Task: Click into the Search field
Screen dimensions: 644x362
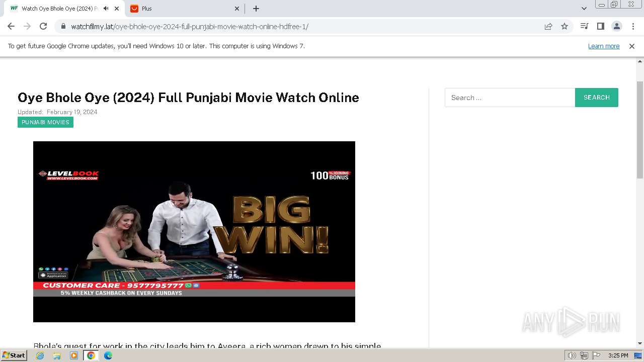Action: click(x=510, y=98)
